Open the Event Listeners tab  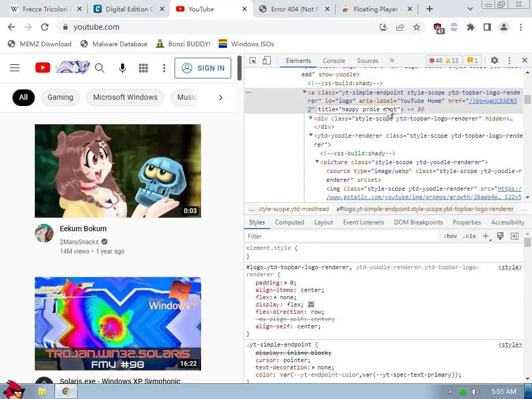(363, 222)
